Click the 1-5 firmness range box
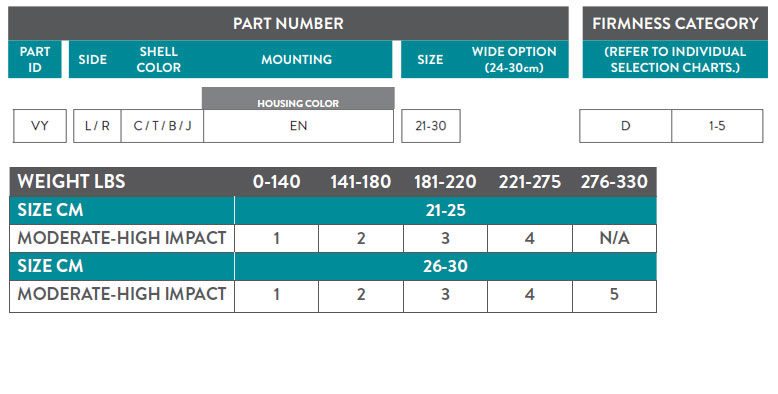 [x=717, y=126]
